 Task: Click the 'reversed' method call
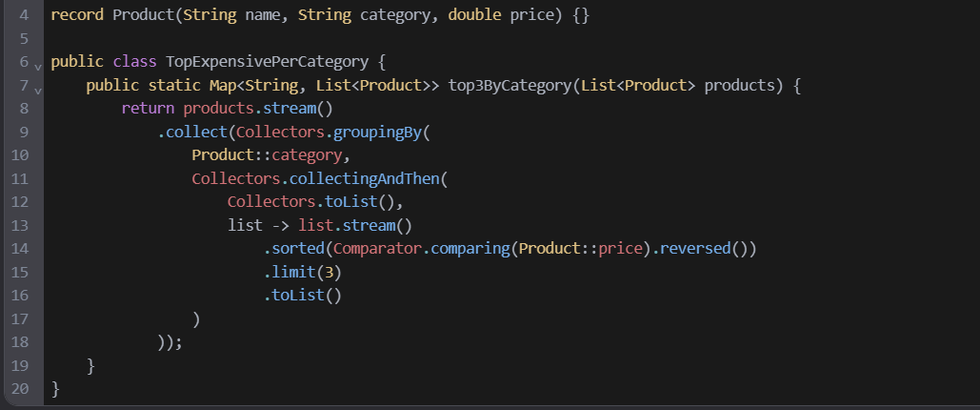point(695,249)
